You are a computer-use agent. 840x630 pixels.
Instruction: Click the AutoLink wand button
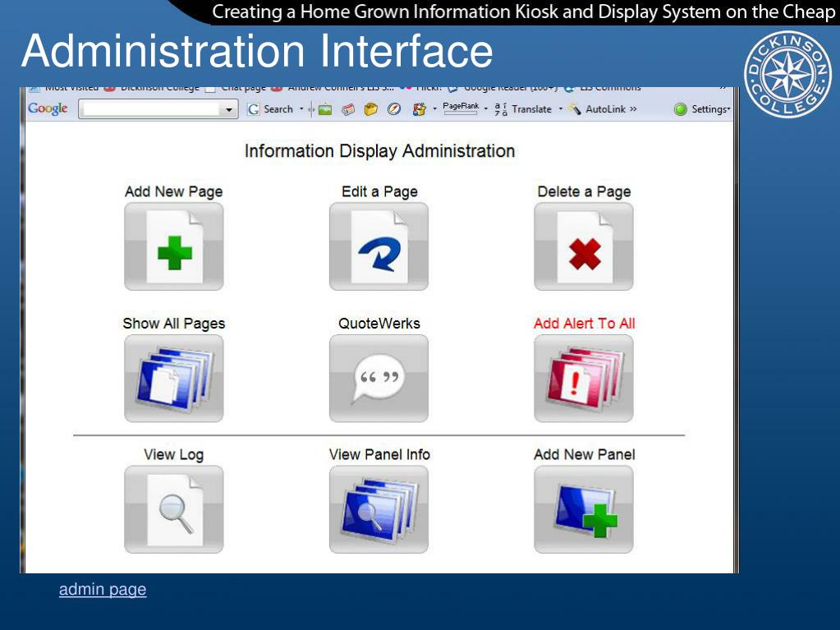(598, 109)
